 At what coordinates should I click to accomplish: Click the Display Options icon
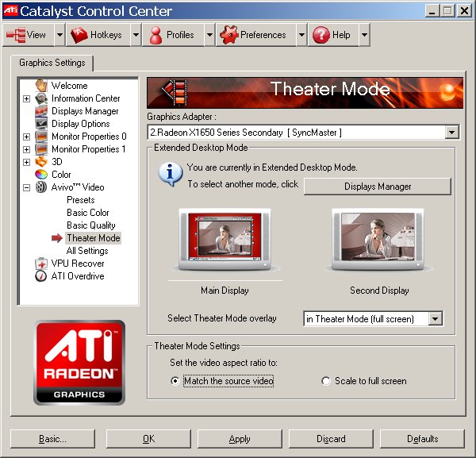click(x=41, y=124)
